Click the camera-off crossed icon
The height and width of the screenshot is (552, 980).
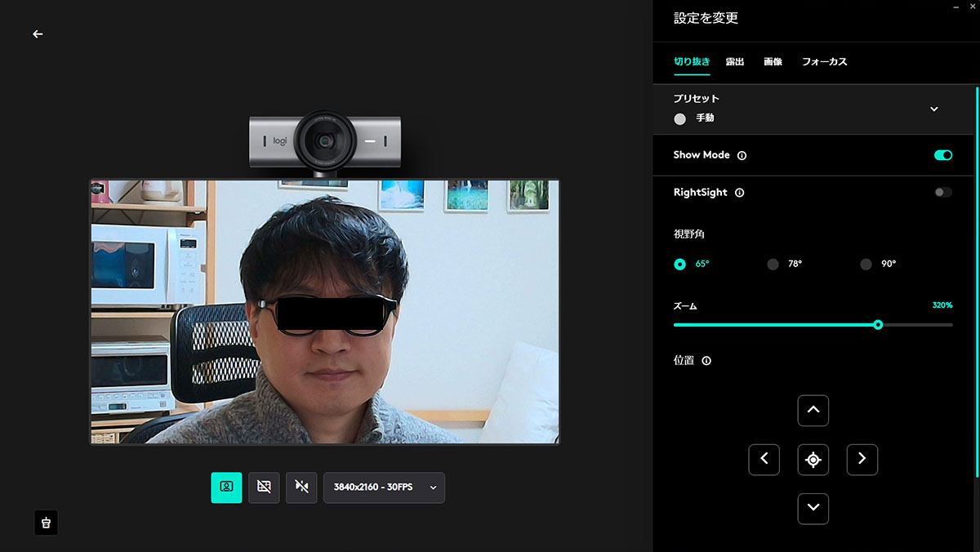(301, 487)
